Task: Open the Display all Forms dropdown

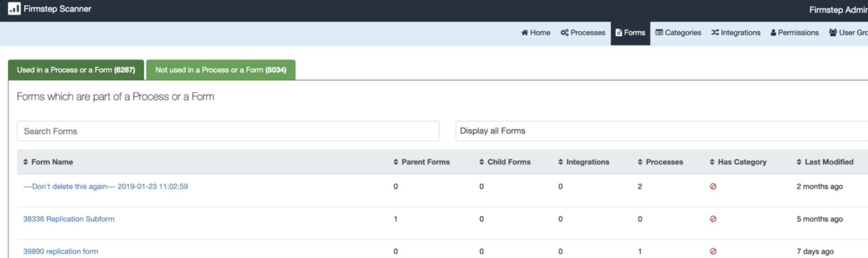Action: click(x=661, y=131)
